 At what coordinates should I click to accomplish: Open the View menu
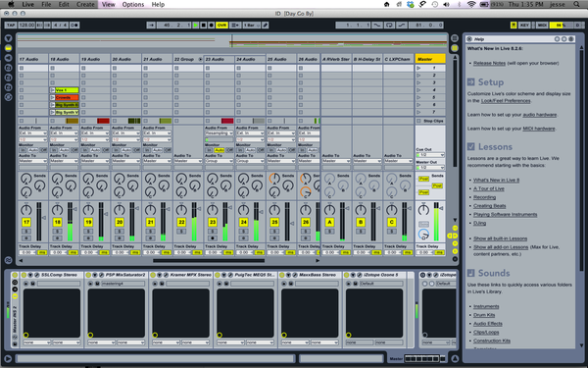pos(108,5)
